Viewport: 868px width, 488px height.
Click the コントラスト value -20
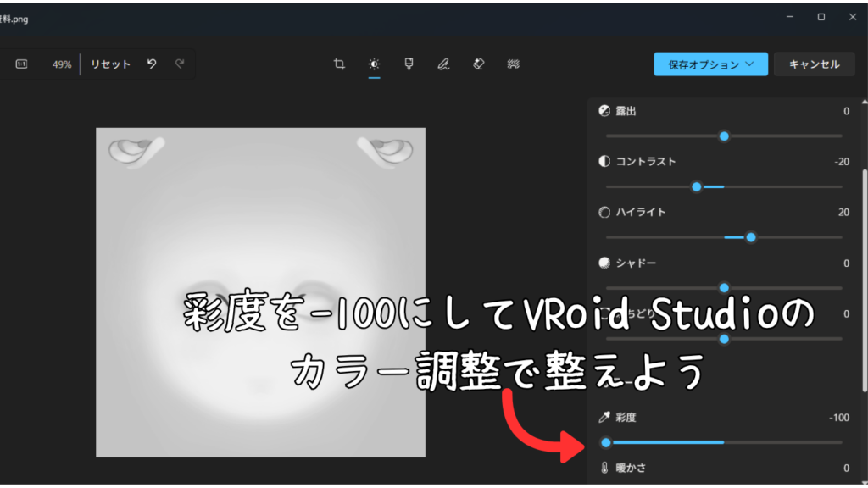842,162
